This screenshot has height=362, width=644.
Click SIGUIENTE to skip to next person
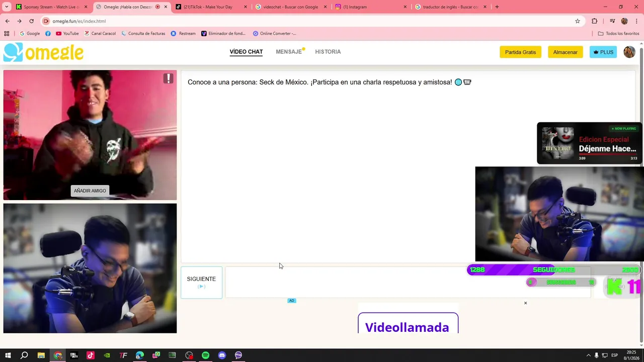201,283
